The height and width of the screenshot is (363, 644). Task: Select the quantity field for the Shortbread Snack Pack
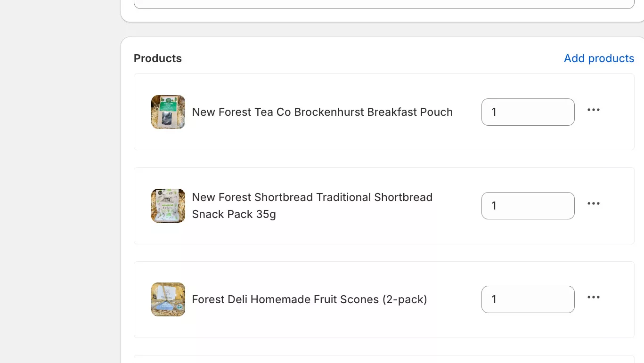(528, 206)
